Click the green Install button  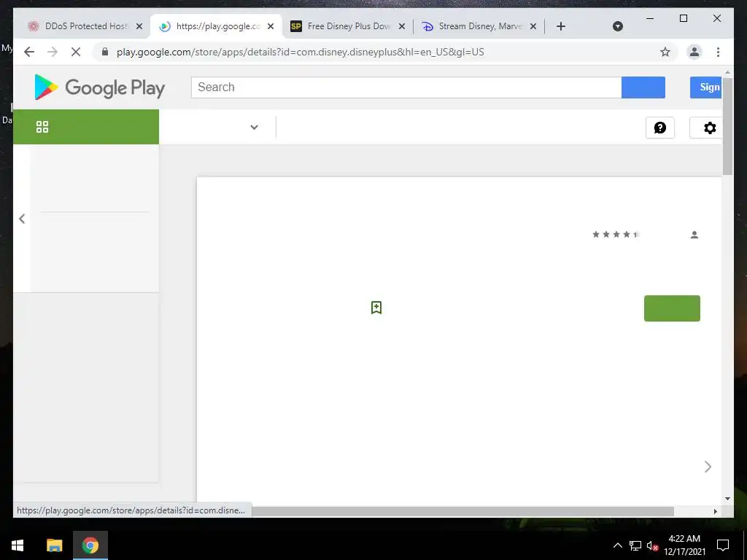point(672,308)
